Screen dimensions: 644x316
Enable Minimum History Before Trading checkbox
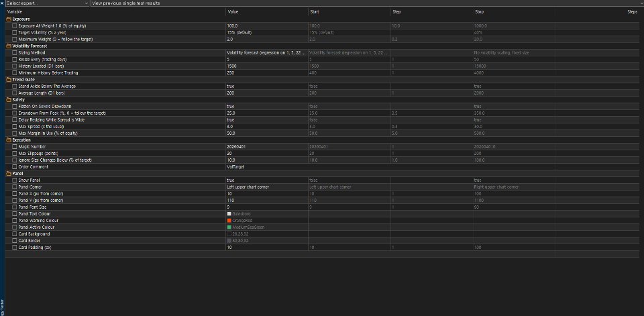tap(14, 72)
